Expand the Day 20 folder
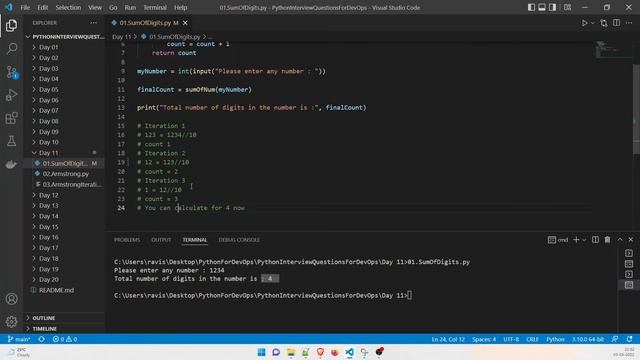Screen dimensions: 640x360 pos(64,280)
